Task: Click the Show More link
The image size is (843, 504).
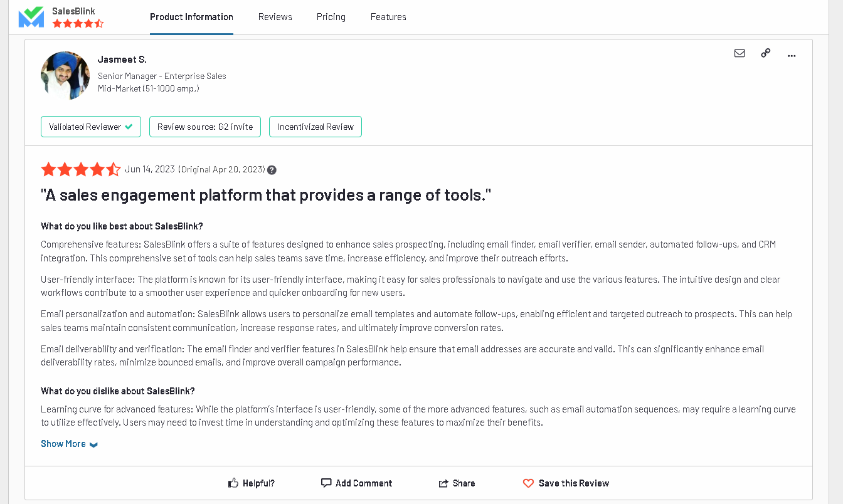Action: (x=63, y=444)
